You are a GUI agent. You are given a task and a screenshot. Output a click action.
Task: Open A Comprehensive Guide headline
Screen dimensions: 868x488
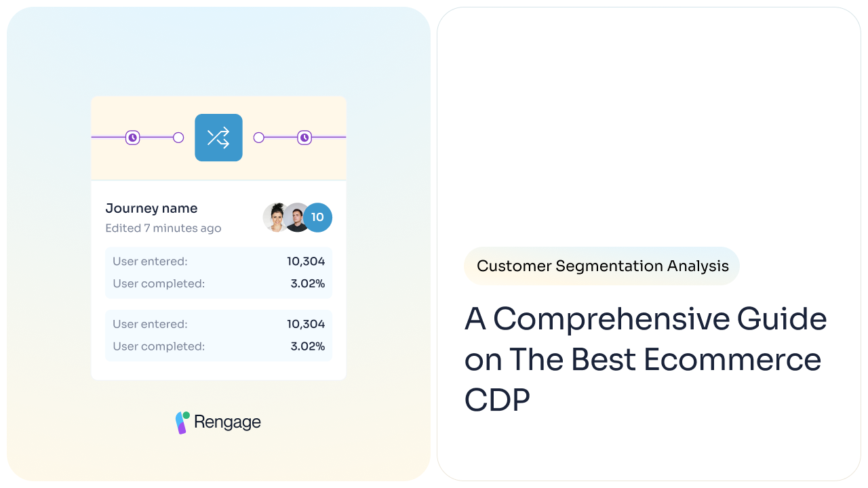[x=646, y=359]
